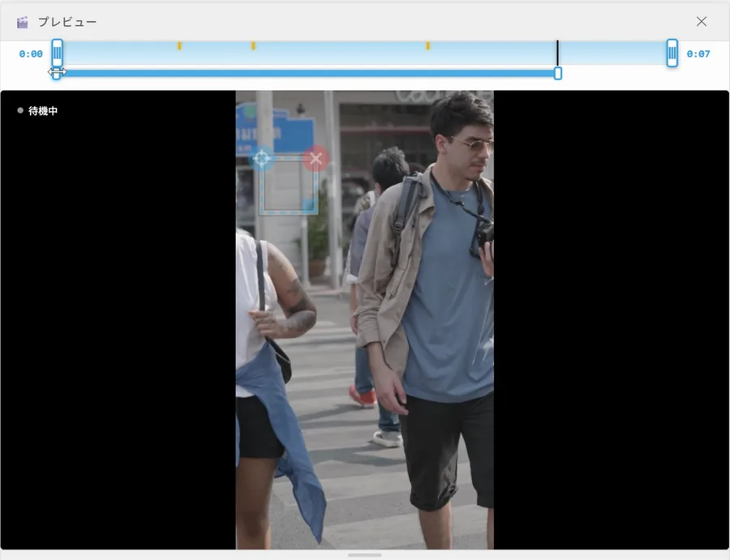Click the resize handle of the tracking box
The width and height of the screenshot is (730, 560).
309,205
